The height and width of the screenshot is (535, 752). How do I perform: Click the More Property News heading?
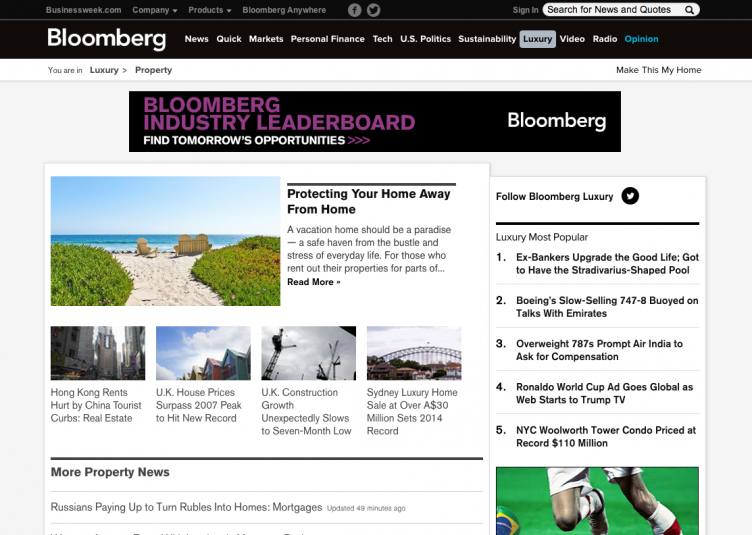click(110, 472)
